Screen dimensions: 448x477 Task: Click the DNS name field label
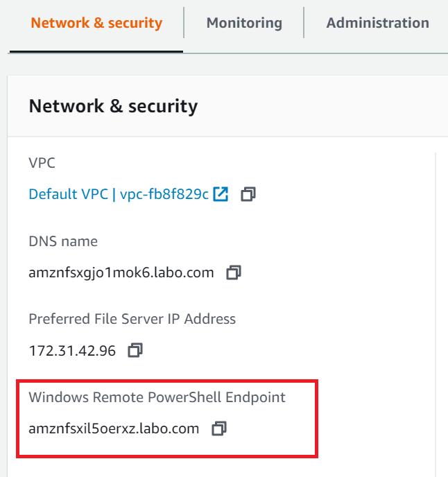click(x=63, y=241)
